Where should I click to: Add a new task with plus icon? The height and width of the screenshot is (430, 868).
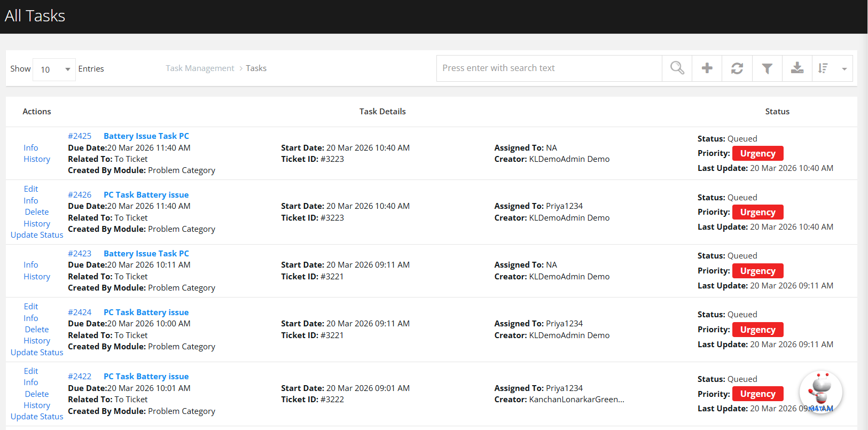coord(707,68)
